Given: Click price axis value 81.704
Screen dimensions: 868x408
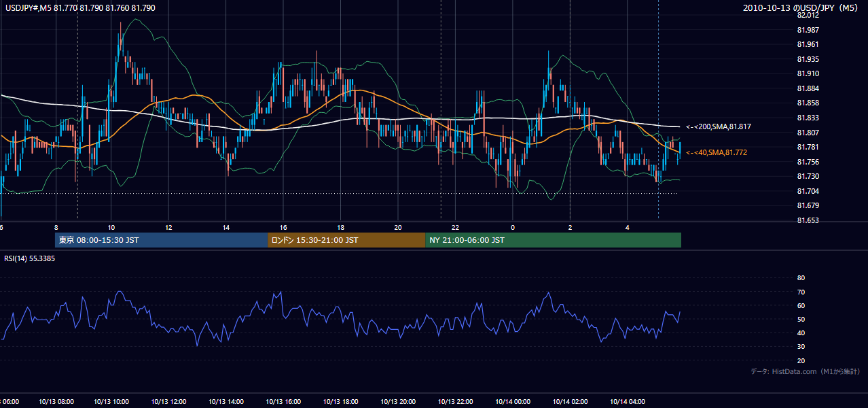Looking at the screenshot, I should tap(807, 191).
